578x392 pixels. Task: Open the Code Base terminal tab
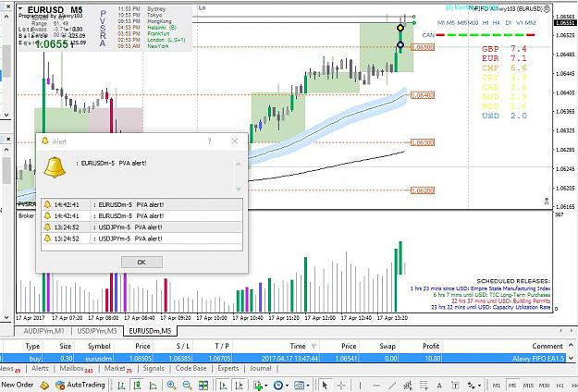(x=191, y=368)
